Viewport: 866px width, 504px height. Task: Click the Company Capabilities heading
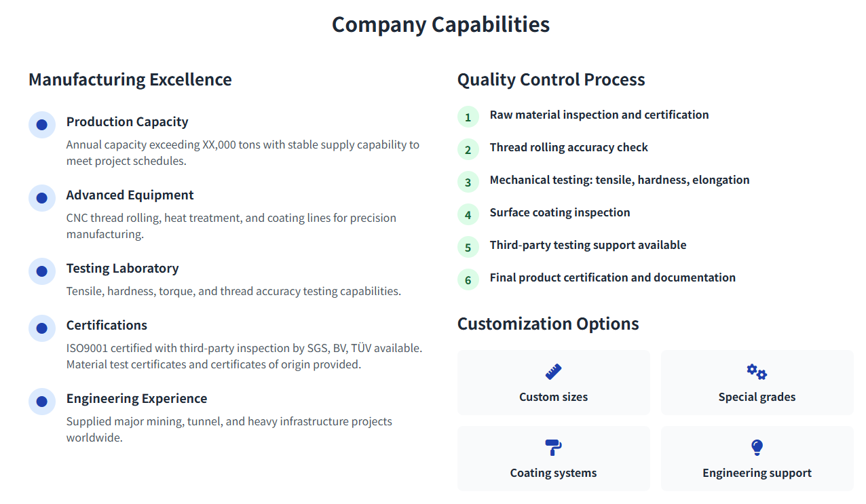pos(440,24)
